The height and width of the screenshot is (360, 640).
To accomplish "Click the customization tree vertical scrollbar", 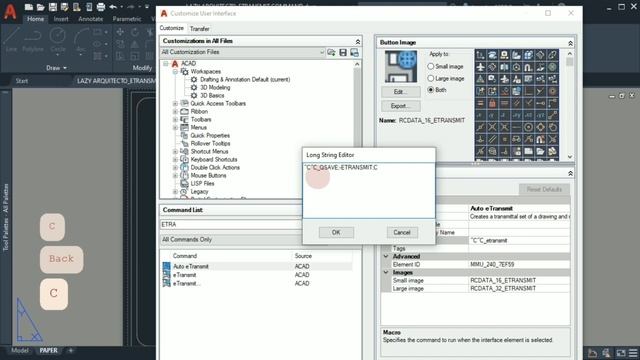I will pyautogui.click(x=357, y=107).
